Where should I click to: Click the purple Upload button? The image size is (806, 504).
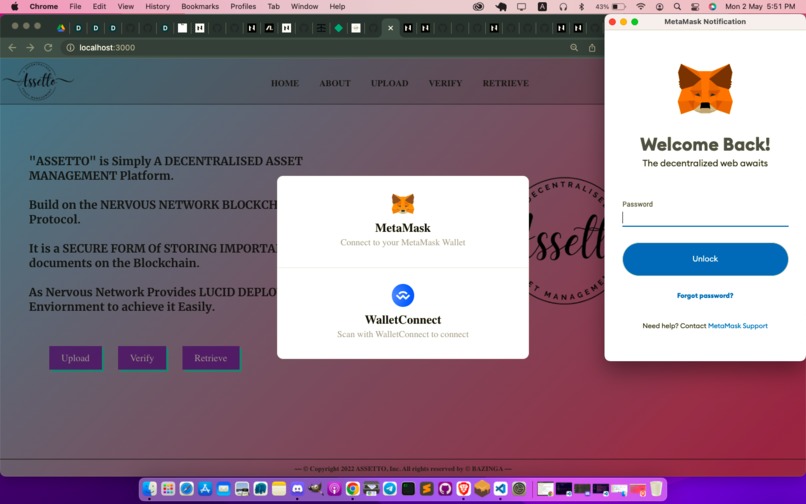[x=76, y=358]
